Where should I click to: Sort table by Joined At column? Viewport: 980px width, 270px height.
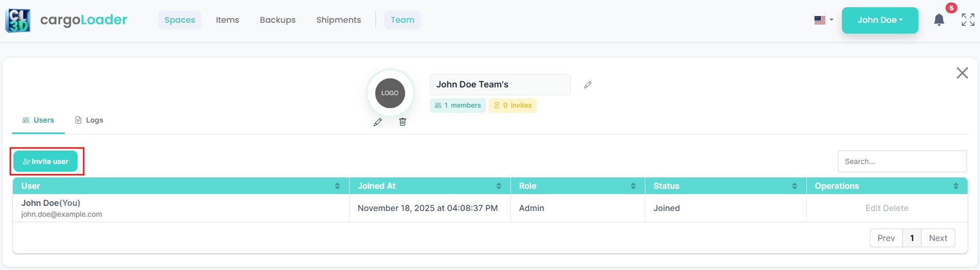click(x=499, y=186)
